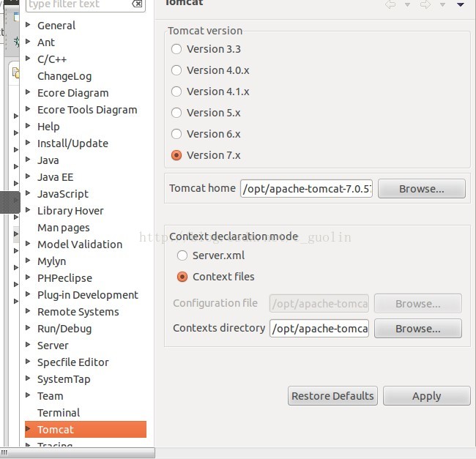The width and height of the screenshot is (476, 459).
Task: Select Plug-in Development in the tree
Action: (88, 295)
